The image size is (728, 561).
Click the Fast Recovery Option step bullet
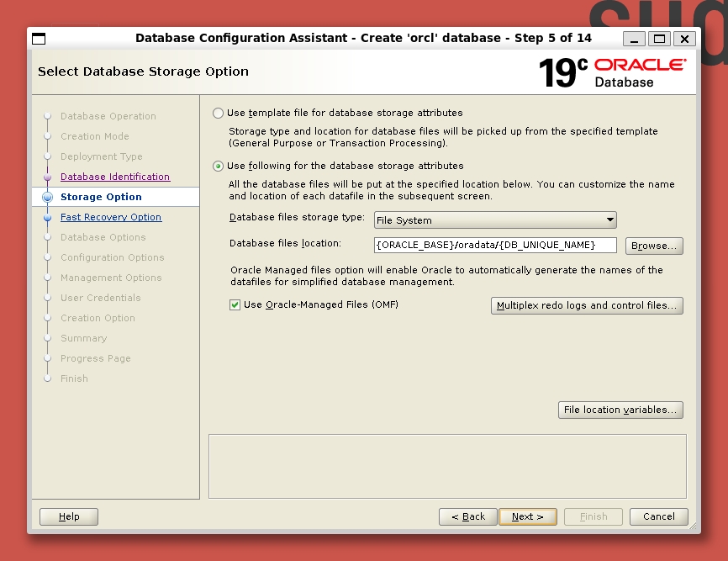tap(48, 218)
